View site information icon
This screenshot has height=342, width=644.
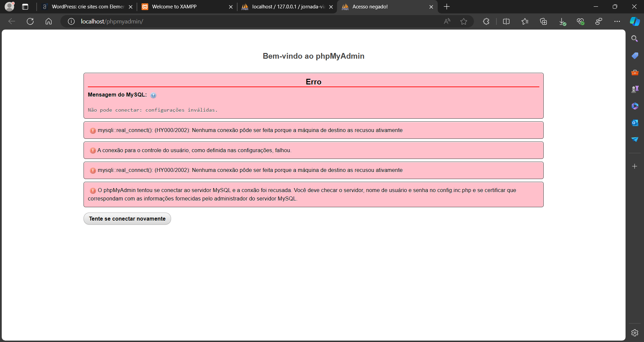tap(71, 21)
